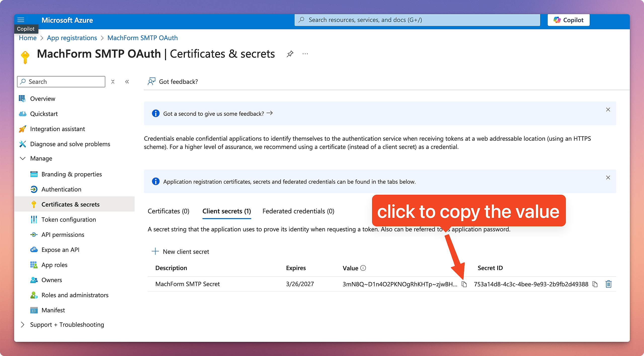Click the 3/26/2027 expiry date

[x=300, y=284]
